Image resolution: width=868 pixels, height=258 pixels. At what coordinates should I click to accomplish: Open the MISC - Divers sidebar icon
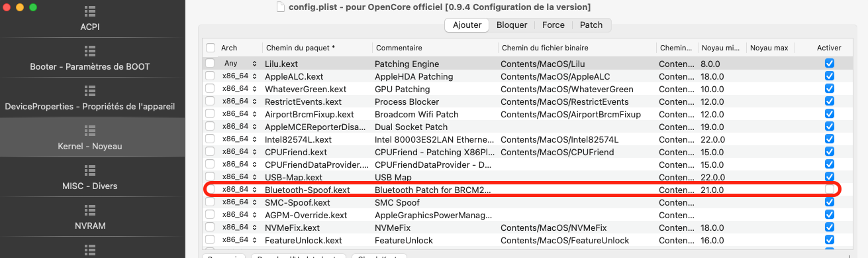[90, 170]
